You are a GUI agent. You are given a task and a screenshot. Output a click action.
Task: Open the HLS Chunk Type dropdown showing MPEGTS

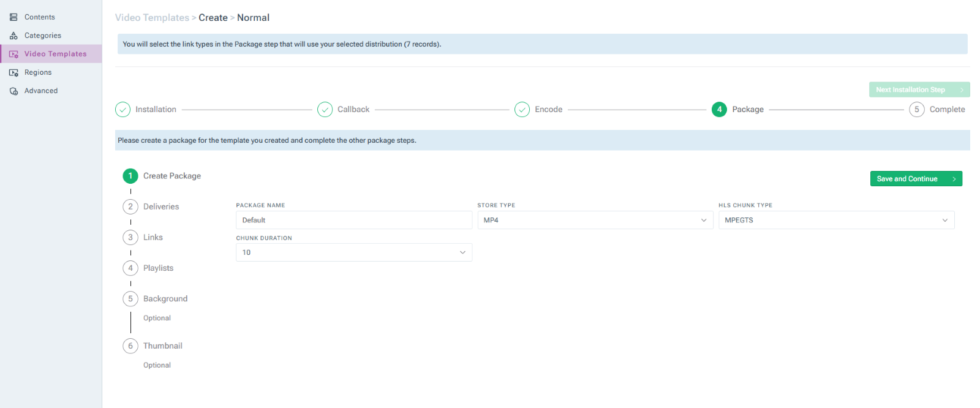pos(837,220)
